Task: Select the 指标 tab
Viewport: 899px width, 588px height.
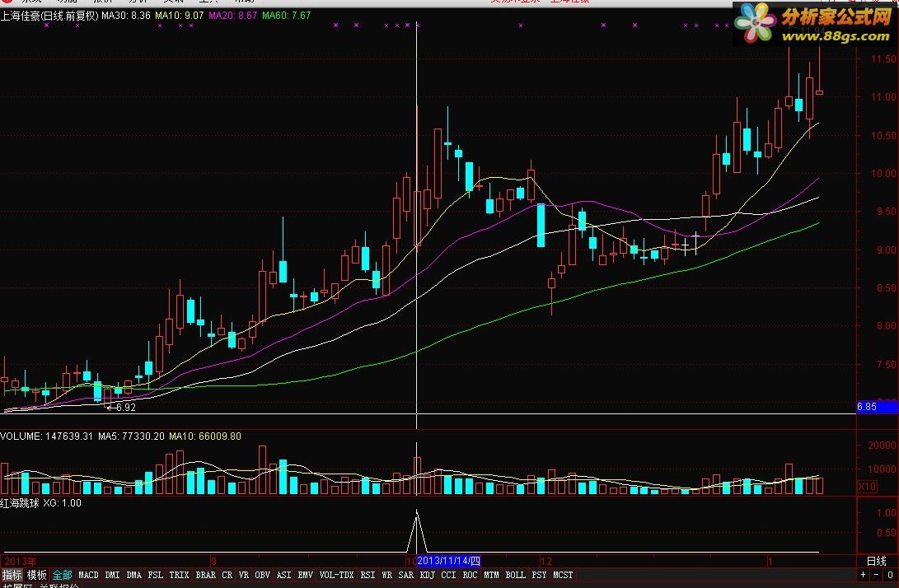Action: click(12, 575)
